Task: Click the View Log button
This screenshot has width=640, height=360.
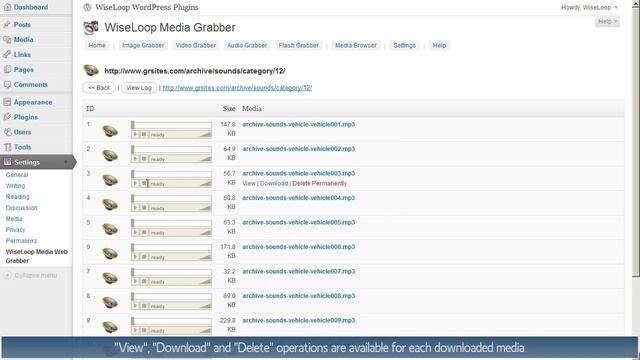Action: pyautogui.click(x=139, y=88)
